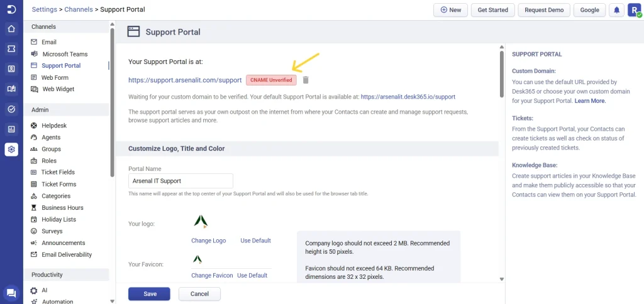The image size is (644, 304).
Task: Click the Surveys smiley icon
Action: click(x=34, y=231)
